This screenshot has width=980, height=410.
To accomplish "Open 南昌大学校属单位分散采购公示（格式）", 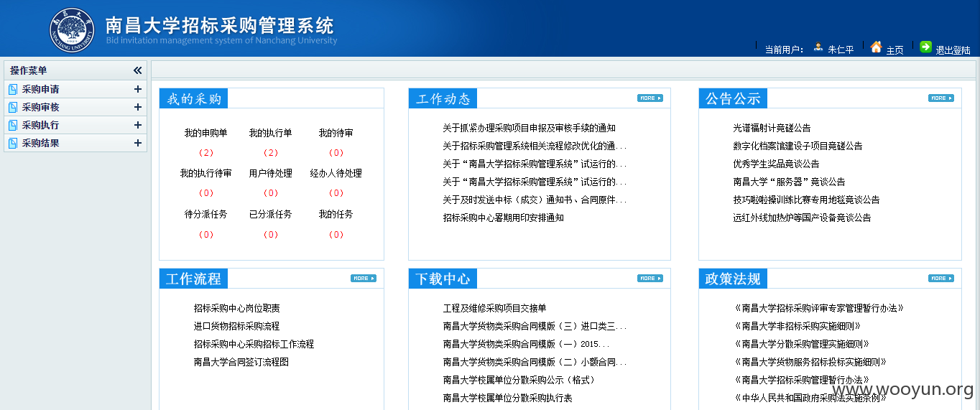I will [519, 380].
